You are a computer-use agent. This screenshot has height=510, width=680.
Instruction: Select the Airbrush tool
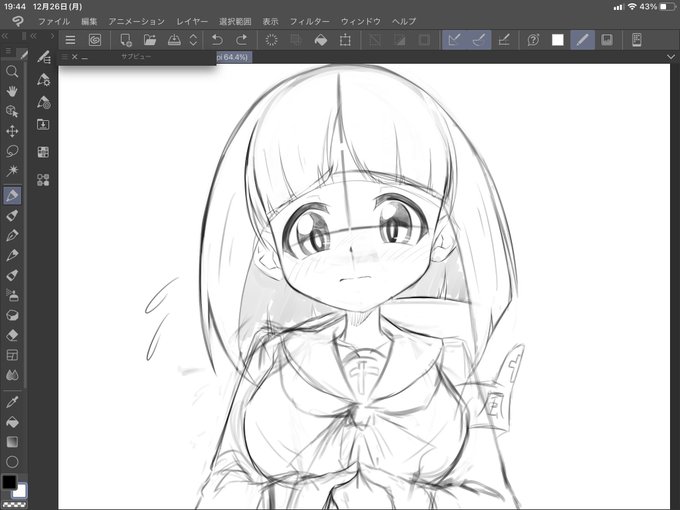coord(12,296)
